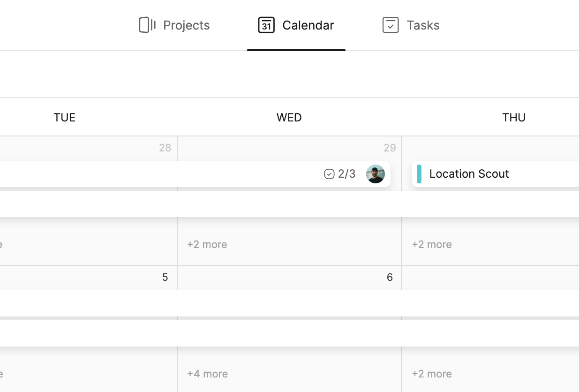Expand +2 more under Wednesday 29
The width and height of the screenshot is (579, 392).
point(207,244)
